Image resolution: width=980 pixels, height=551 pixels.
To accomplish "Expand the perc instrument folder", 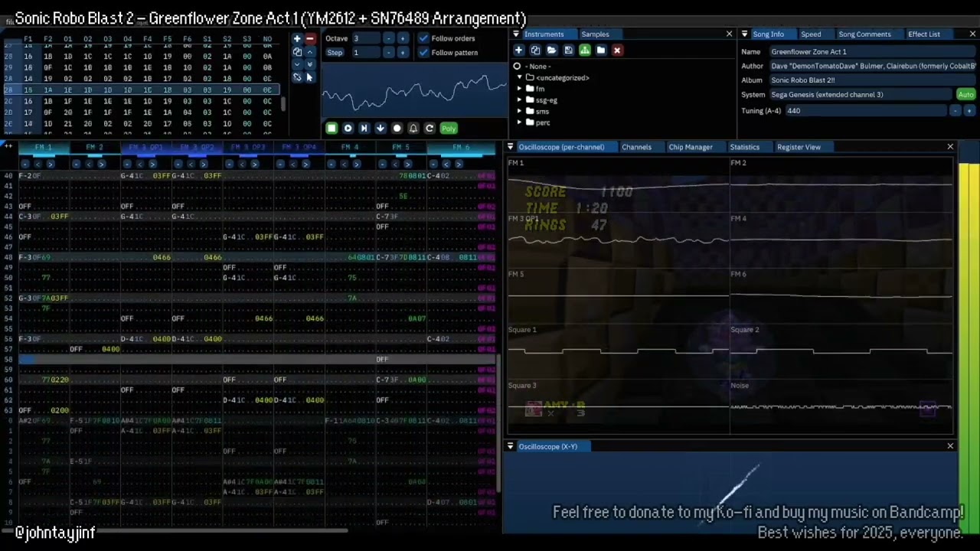I will pos(520,122).
